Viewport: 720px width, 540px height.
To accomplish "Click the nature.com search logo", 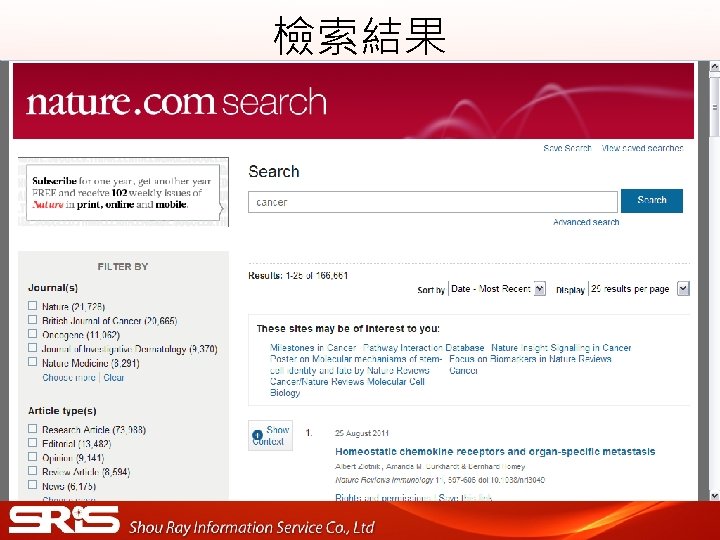I will click(x=176, y=102).
